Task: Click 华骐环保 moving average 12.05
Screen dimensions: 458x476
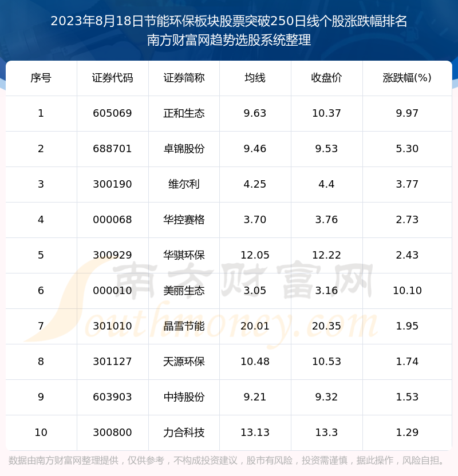Action: (x=255, y=255)
